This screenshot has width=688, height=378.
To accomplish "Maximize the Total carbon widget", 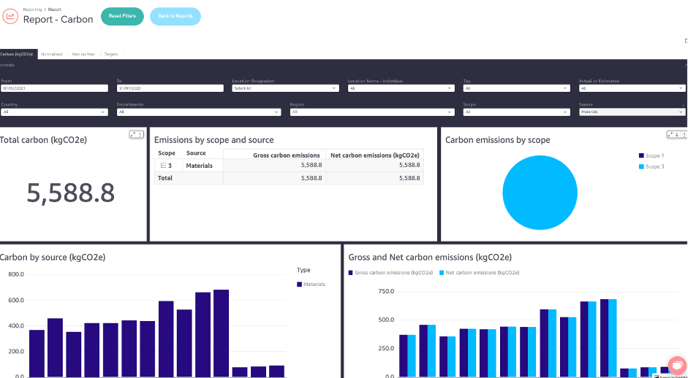I will (133, 135).
